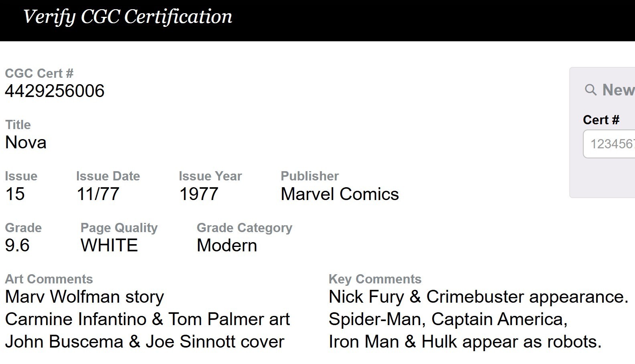Click the Cert # label in search panel
The height and width of the screenshot is (364, 635).
coord(601,120)
